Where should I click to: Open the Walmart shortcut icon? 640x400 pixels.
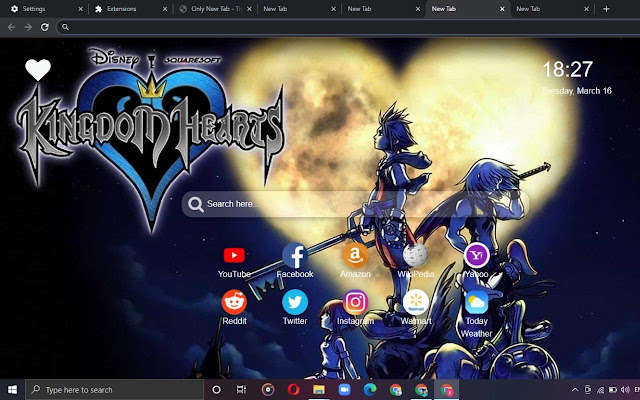(x=416, y=302)
